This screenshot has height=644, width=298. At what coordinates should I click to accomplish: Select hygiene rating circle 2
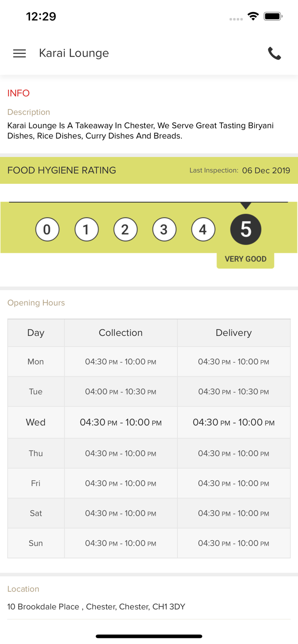(125, 230)
